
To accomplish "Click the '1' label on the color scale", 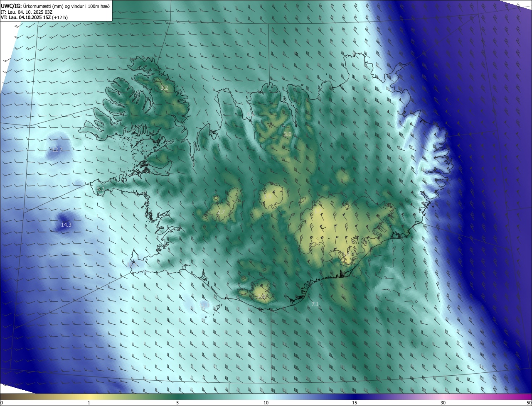I will tap(89, 403).
